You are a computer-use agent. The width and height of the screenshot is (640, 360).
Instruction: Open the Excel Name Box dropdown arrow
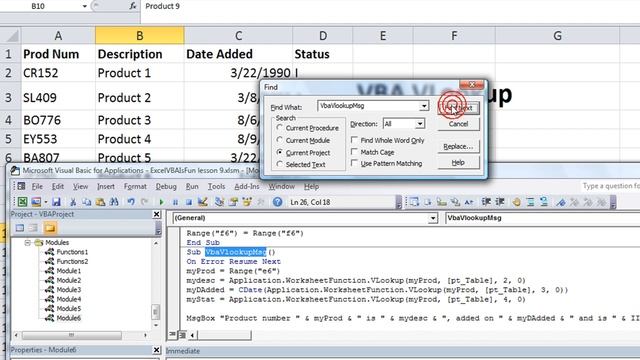(84, 6)
